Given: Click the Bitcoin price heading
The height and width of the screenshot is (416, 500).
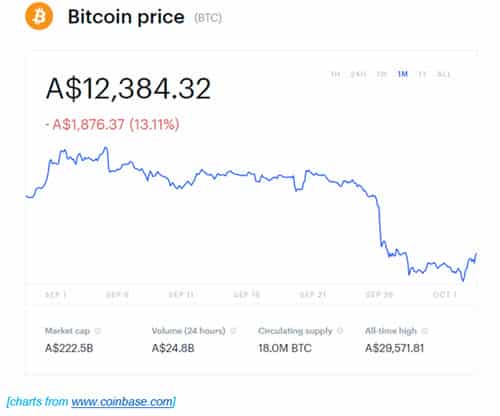Looking at the screenshot, I should click(x=126, y=17).
